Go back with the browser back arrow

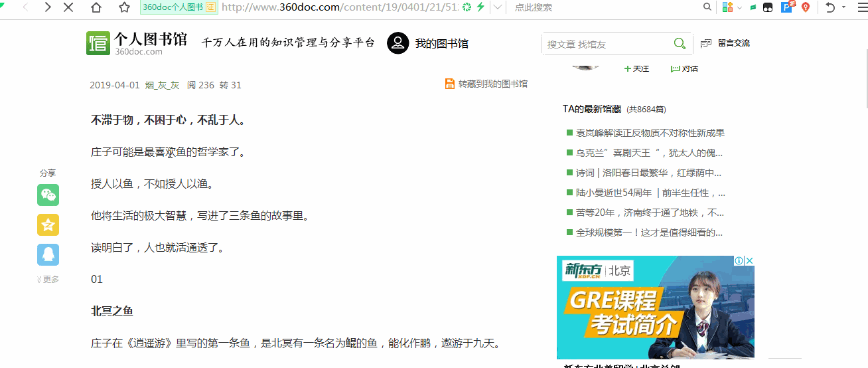pos(25,7)
